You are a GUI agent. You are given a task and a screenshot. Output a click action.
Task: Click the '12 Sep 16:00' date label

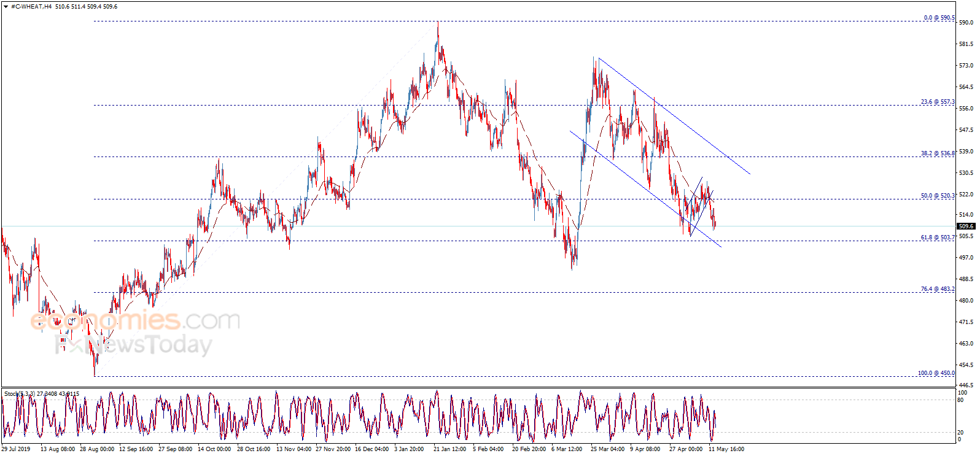click(x=136, y=449)
